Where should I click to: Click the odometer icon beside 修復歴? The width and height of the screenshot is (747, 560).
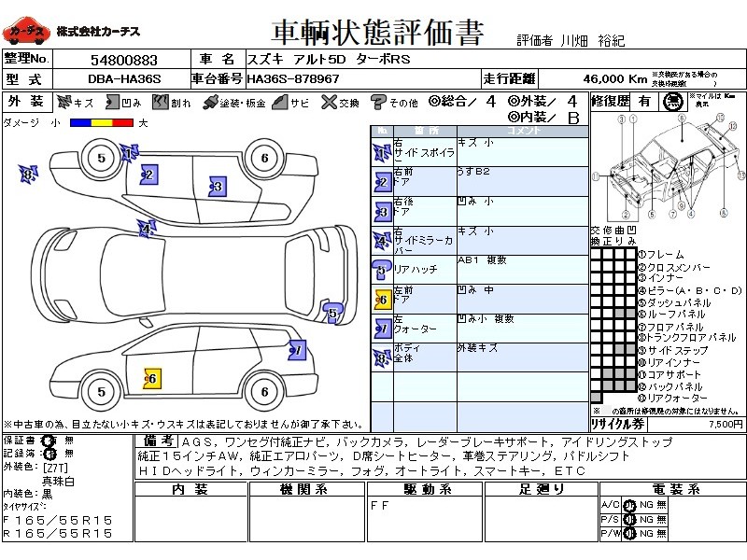pos(673,102)
